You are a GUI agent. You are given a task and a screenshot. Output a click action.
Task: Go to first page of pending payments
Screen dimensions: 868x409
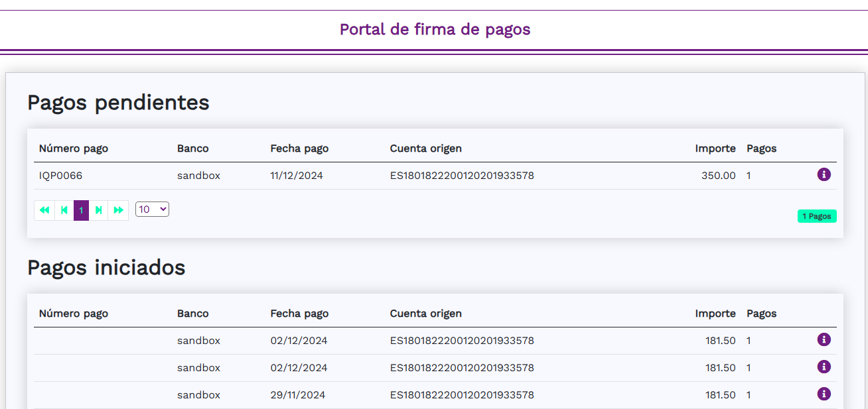click(x=44, y=210)
